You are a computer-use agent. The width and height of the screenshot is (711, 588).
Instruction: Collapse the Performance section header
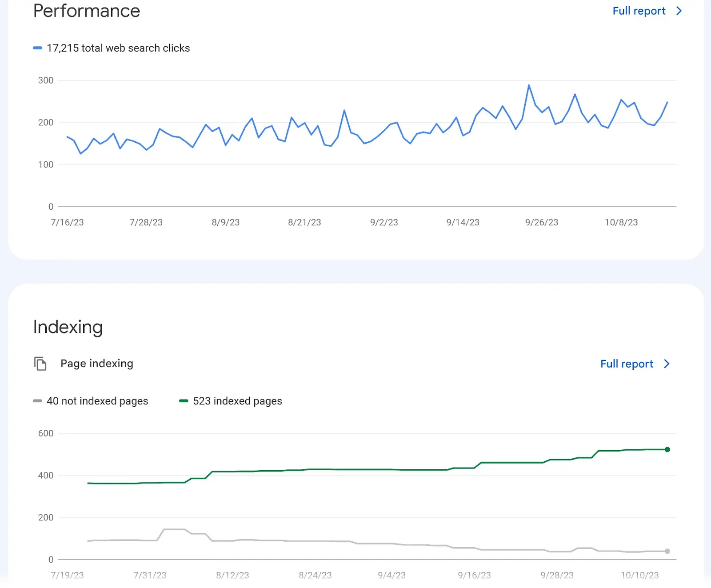(x=87, y=11)
